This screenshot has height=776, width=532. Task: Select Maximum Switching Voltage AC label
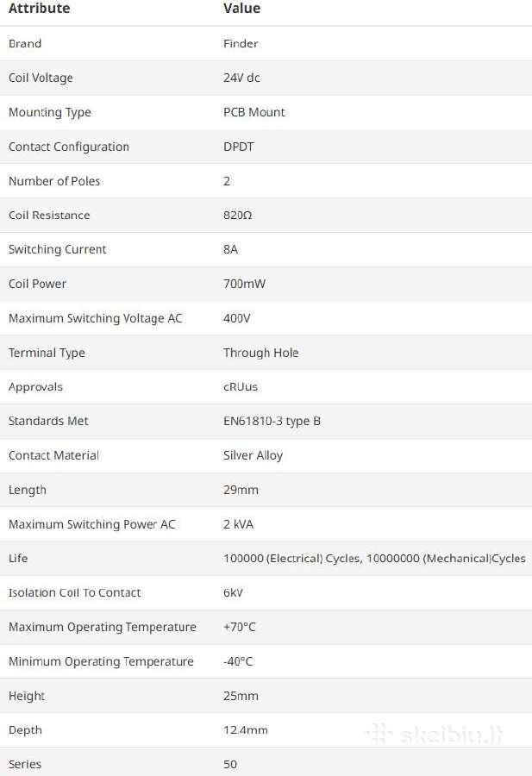(x=96, y=318)
